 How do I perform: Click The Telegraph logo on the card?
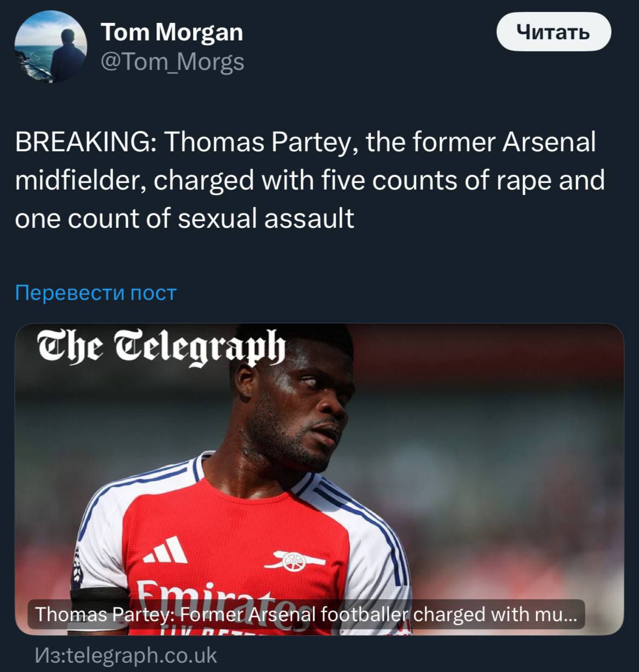click(x=161, y=346)
